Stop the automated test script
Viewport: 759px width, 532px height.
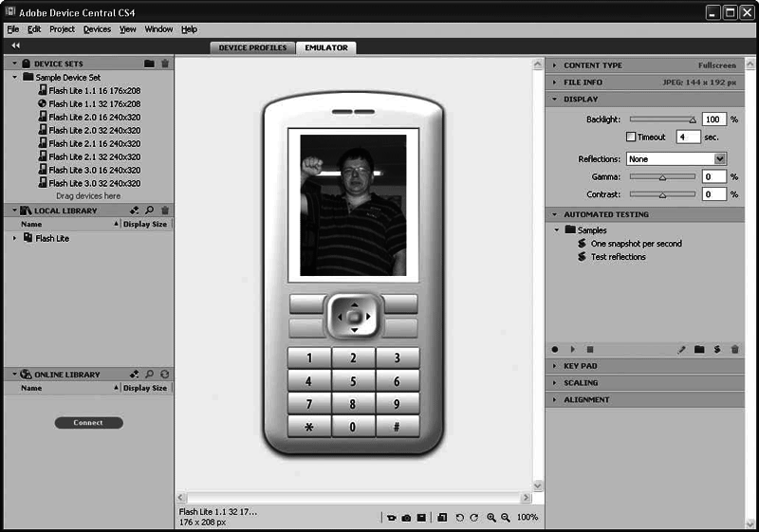click(590, 349)
